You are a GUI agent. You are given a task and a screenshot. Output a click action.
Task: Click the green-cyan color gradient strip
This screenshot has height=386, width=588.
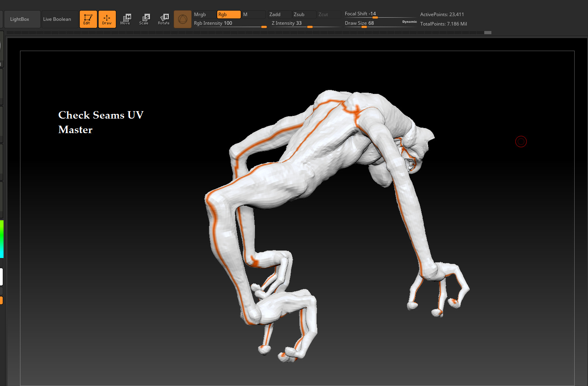(x=2, y=239)
